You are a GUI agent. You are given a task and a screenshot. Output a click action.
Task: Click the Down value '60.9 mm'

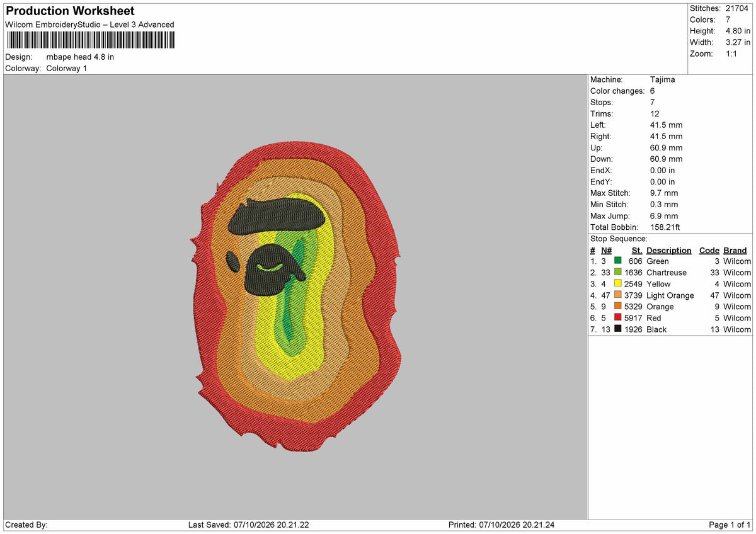[666, 159]
